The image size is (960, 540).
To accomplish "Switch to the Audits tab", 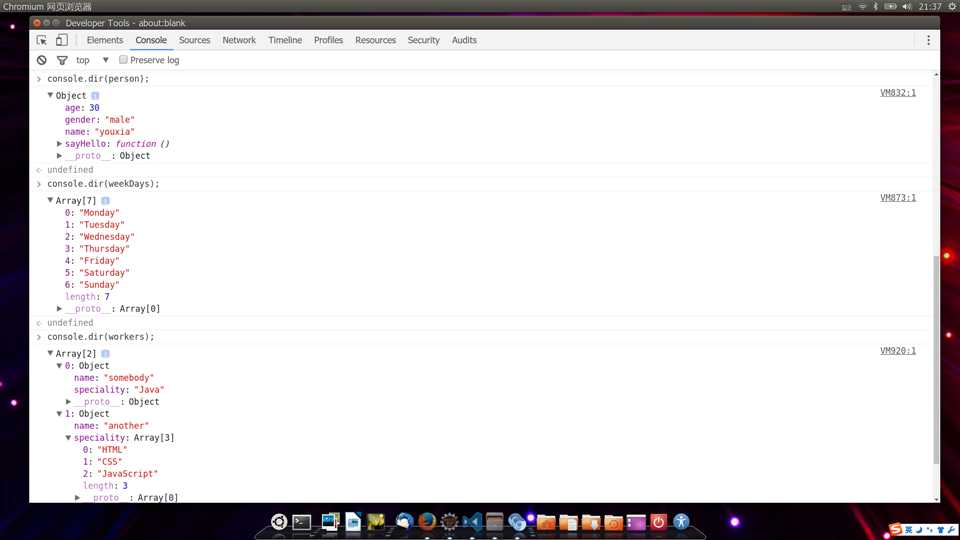I will [464, 40].
